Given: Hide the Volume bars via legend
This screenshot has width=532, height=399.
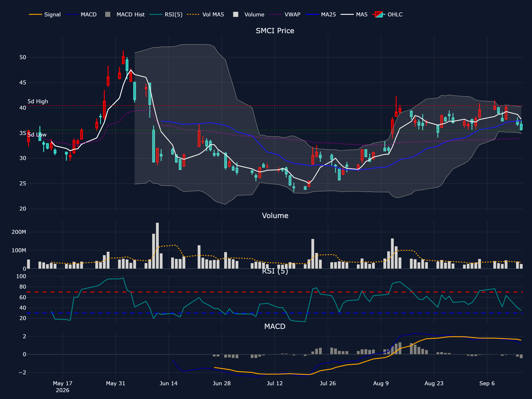Looking at the screenshot, I should [249, 14].
